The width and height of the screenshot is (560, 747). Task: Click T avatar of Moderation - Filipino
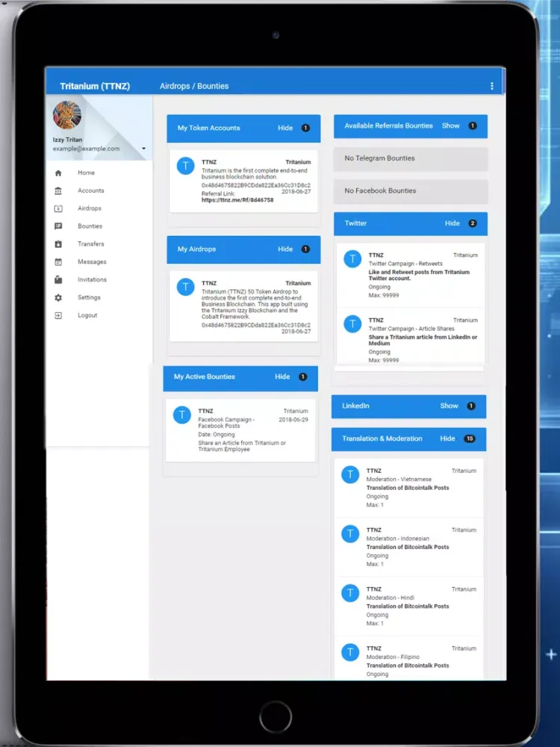click(350, 651)
